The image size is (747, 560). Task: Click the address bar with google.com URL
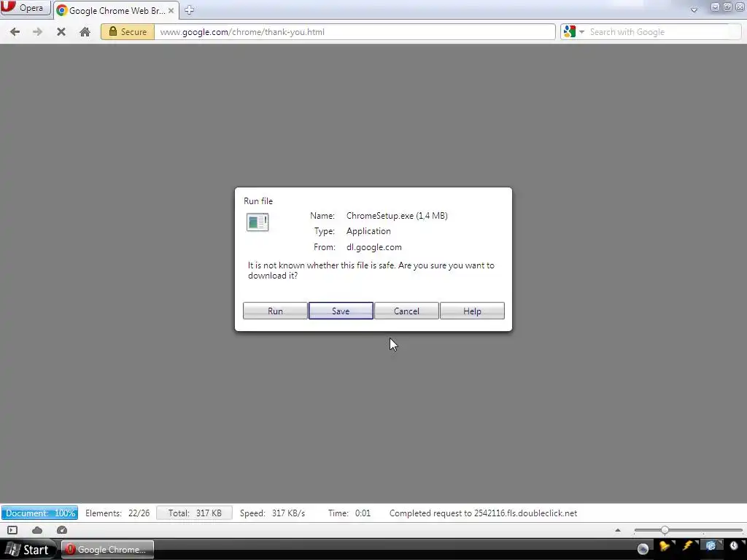355,32
